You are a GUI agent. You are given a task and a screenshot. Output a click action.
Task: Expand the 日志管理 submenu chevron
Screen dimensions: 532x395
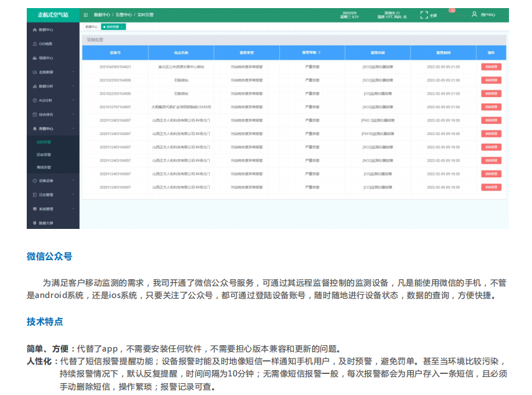[73, 195]
